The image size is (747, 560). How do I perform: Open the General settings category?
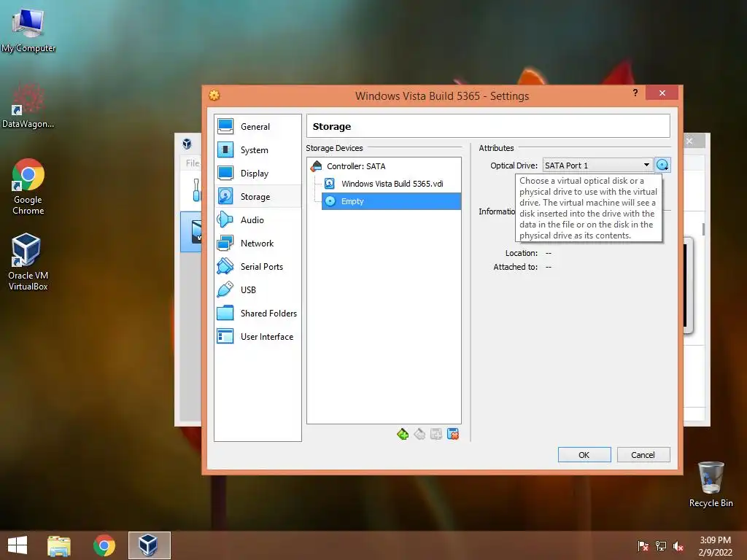[258, 127]
